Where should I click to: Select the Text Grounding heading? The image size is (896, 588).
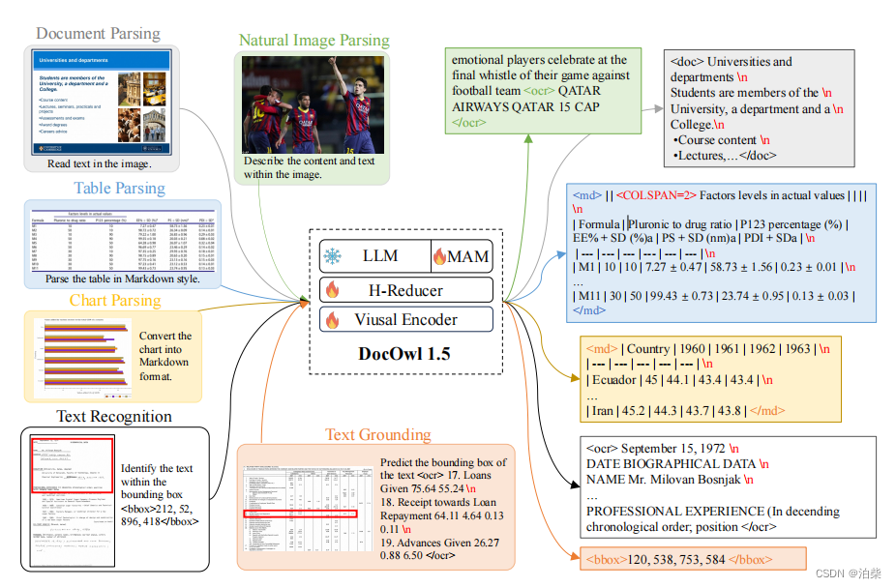tap(377, 434)
